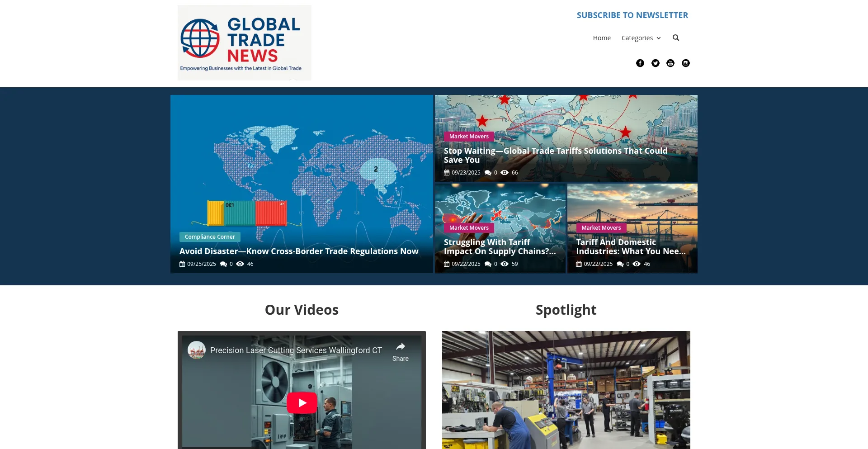Screen dimensions: 868x449
Task: Open the YouTube social icon
Action: click(x=670, y=63)
